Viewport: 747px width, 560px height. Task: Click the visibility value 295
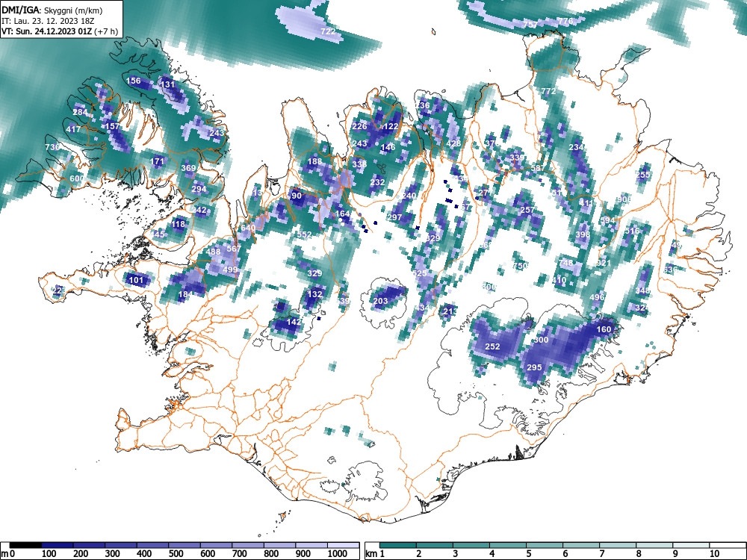click(x=534, y=367)
